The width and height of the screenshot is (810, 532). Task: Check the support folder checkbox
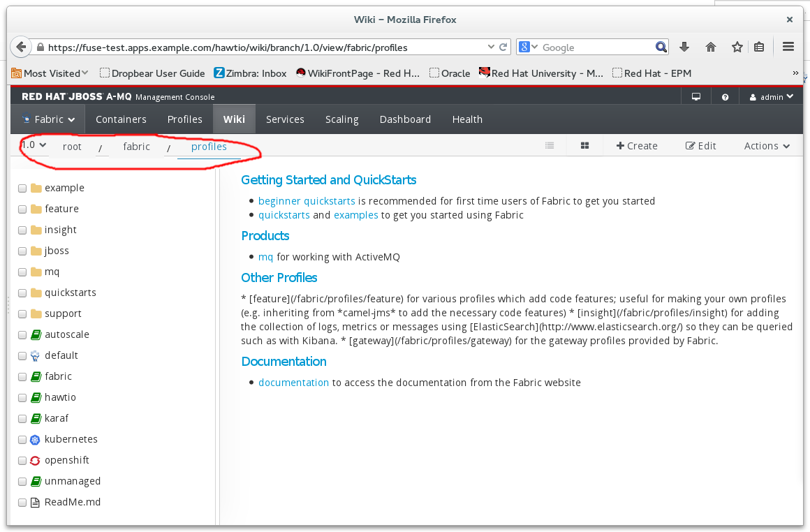pyautogui.click(x=22, y=314)
